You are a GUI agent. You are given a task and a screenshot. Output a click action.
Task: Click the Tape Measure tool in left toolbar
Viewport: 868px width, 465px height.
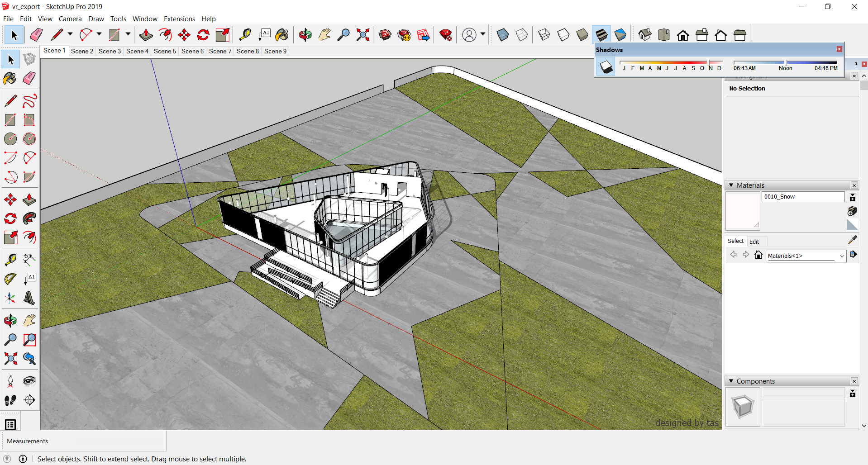pyautogui.click(x=10, y=259)
